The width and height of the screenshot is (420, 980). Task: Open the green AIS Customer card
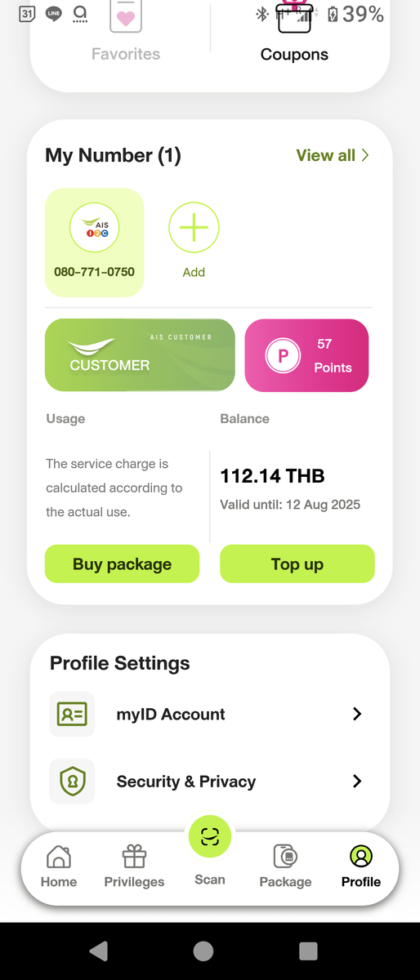coord(140,355)
